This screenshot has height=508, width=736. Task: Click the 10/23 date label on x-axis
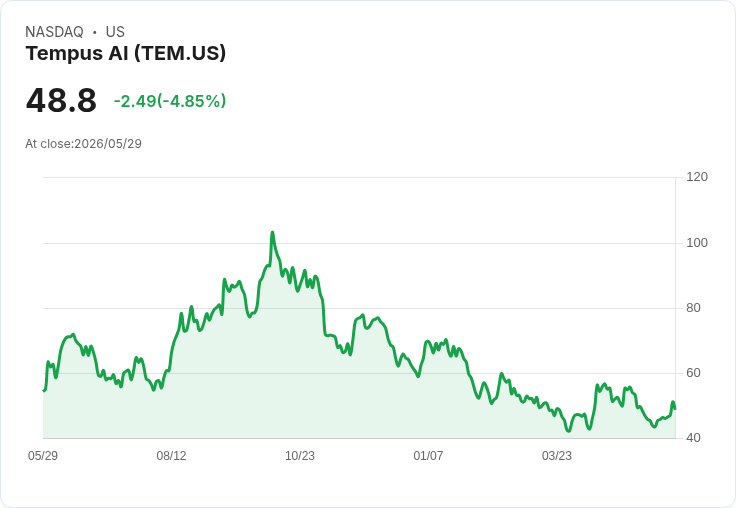[300, 456]
